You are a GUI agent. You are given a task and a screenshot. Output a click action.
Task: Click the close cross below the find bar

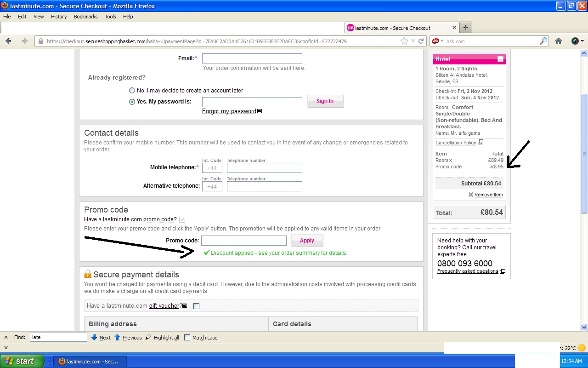pos(6,348)
